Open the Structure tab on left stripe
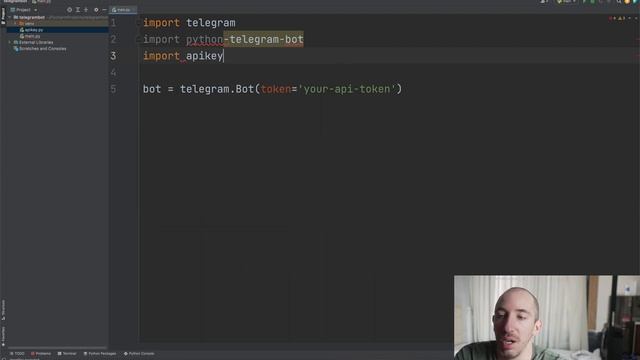This screenshot has width=640, height=360. coord(3,310)
